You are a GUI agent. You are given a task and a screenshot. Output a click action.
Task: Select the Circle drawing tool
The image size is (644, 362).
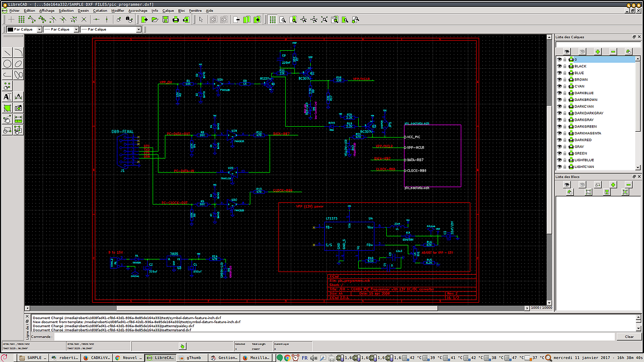[7, 63]
